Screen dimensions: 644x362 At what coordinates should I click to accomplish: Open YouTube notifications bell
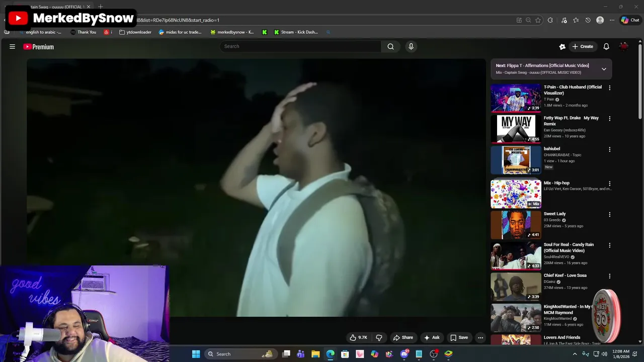pyautogui.click(x=606, y=46)
